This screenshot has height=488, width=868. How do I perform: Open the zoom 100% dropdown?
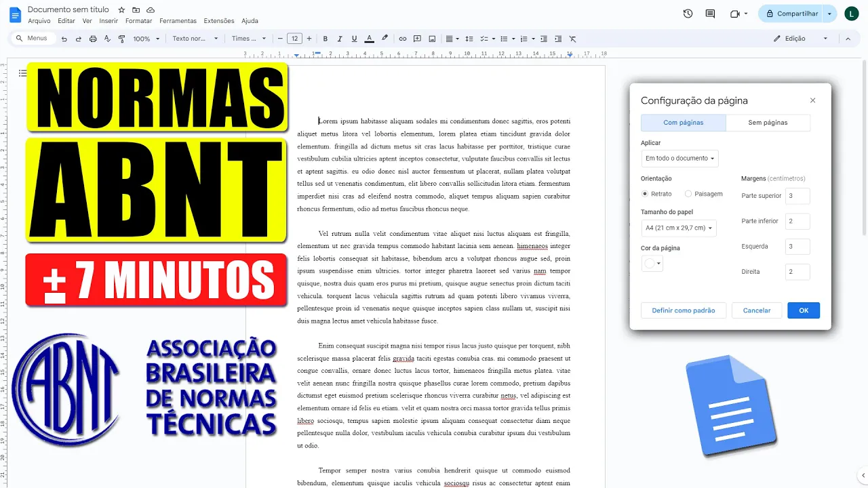pos(146,39)
